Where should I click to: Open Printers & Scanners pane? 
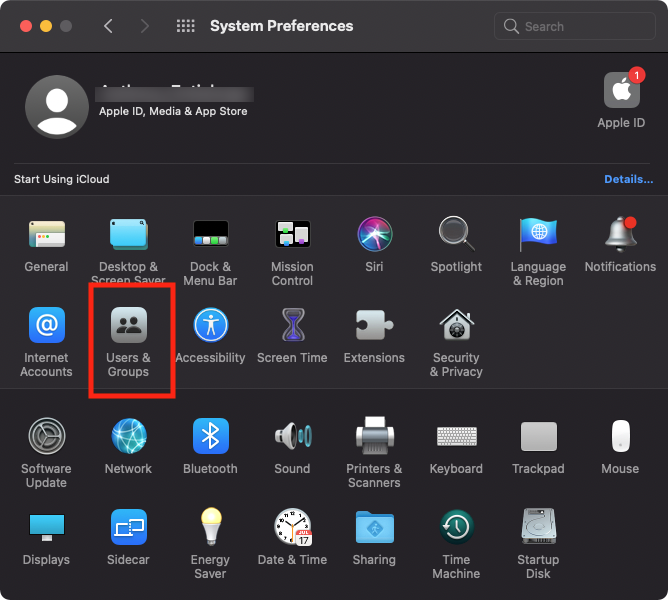374,436
